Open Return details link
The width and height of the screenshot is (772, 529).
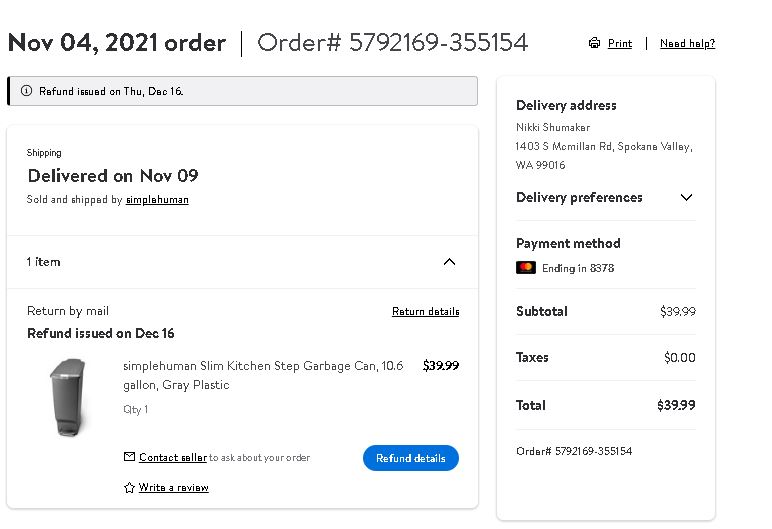(x=425, y=311)
